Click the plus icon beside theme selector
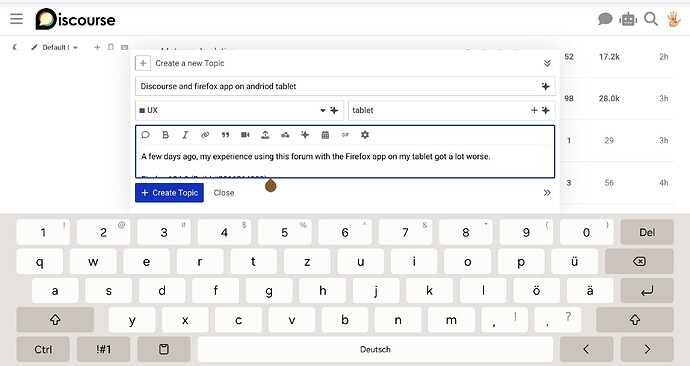The image size is (690, 366). click(x=97, y=47)
